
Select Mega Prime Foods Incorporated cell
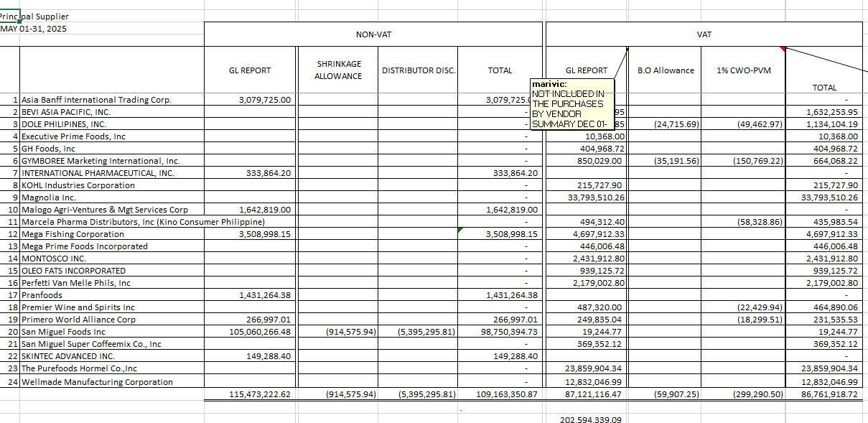tap(112, 246)
